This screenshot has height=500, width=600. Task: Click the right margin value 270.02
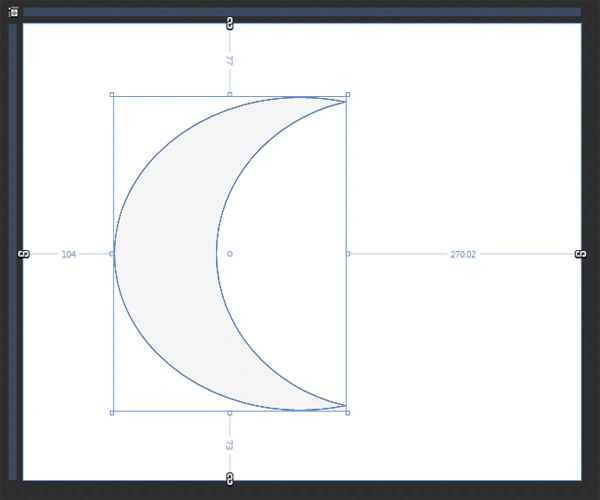click(463, 254)
